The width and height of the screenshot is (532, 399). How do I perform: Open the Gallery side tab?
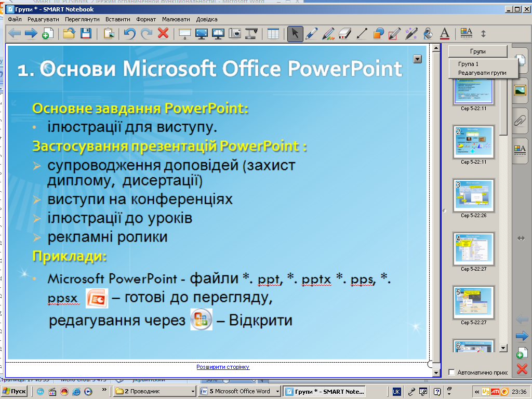tap(520, 90)
